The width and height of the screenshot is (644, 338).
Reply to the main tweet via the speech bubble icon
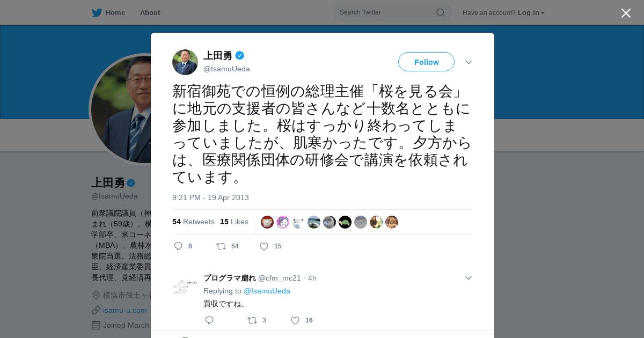coord(179,246)
